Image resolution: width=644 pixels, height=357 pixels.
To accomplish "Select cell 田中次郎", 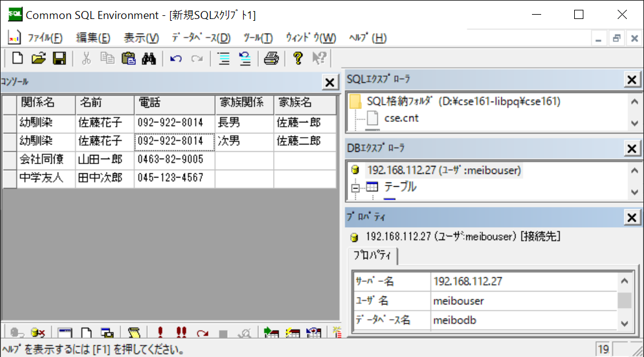I will [105, 178].
